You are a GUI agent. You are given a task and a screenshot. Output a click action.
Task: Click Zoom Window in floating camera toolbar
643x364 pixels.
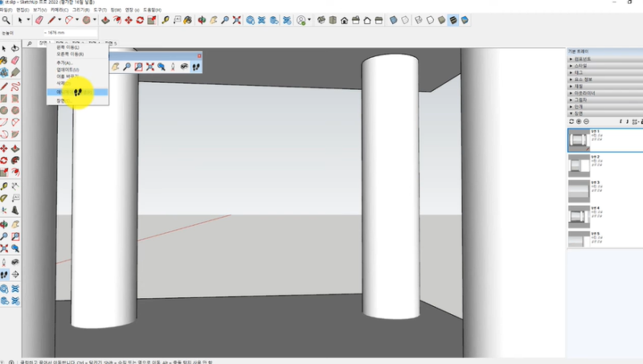[138, 67]
